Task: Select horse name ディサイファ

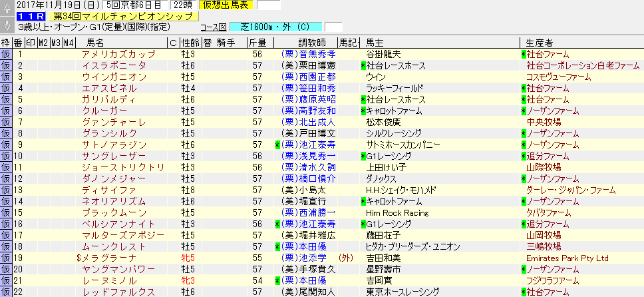Action: 109,190
